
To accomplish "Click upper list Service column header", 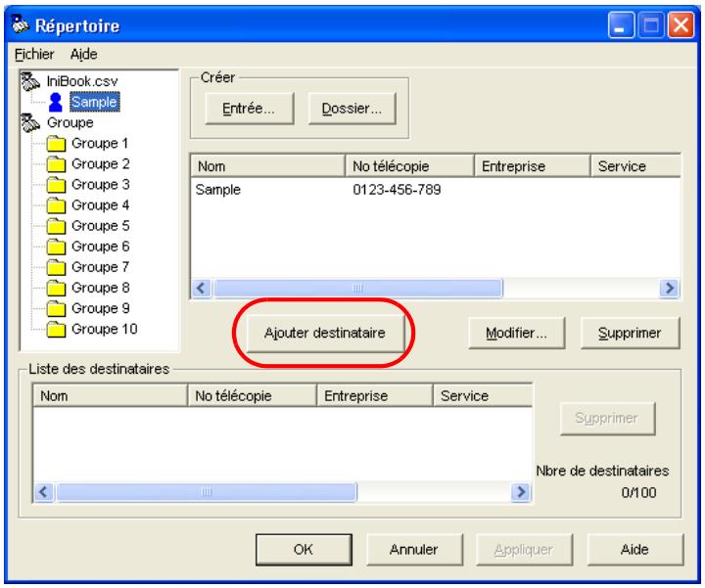I will click(x=635, y=166).
